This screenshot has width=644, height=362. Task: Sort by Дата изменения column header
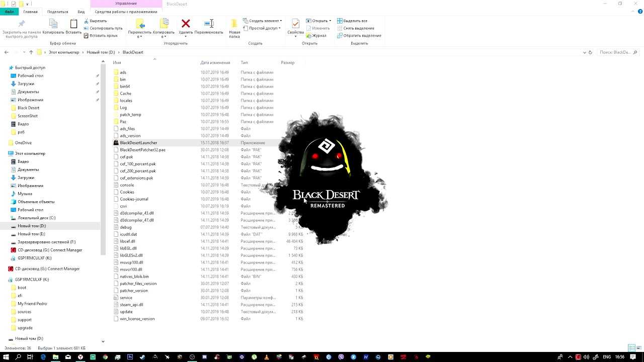tap(215, 63)
